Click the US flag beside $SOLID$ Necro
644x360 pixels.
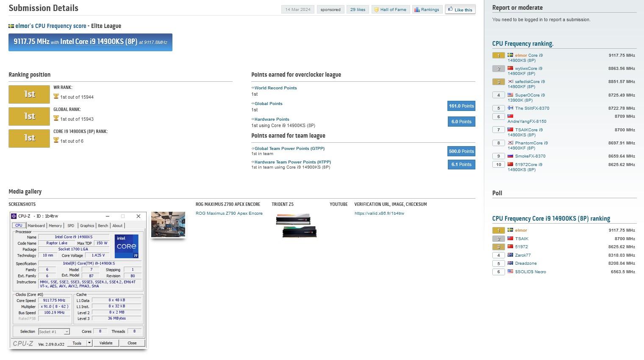510,271
